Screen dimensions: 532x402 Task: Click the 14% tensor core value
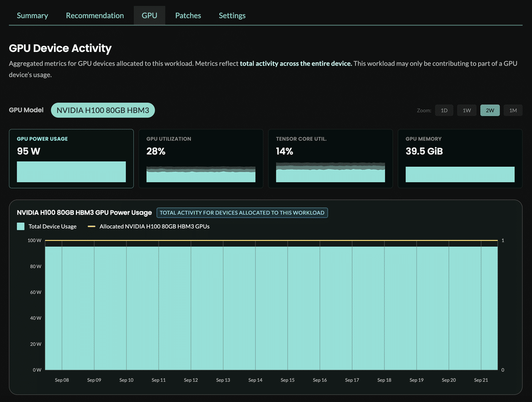[x=284, y=151]
